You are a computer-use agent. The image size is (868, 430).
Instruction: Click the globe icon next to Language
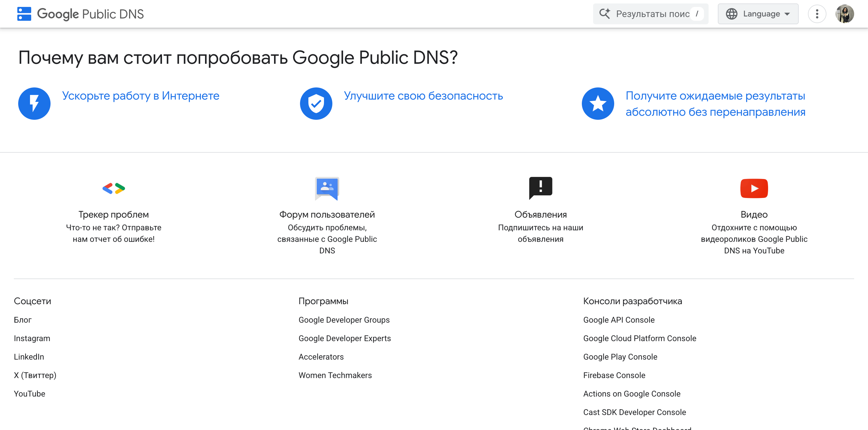pyautogui.click(x=731, y=14)
